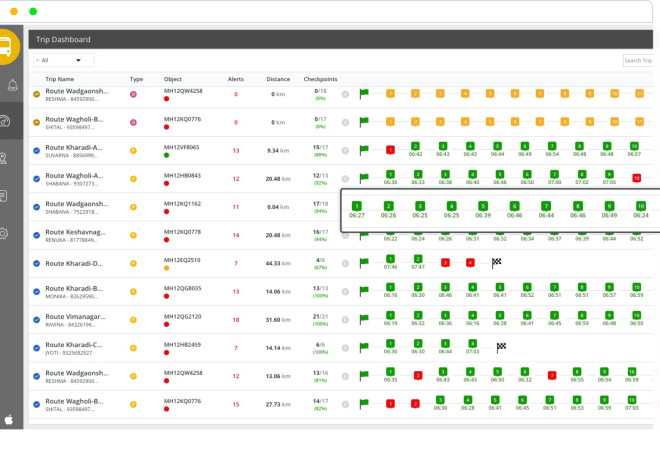Click the yellow bus logo icon
660x460 pixels.
pyautogui.click(x=5, y=46)
